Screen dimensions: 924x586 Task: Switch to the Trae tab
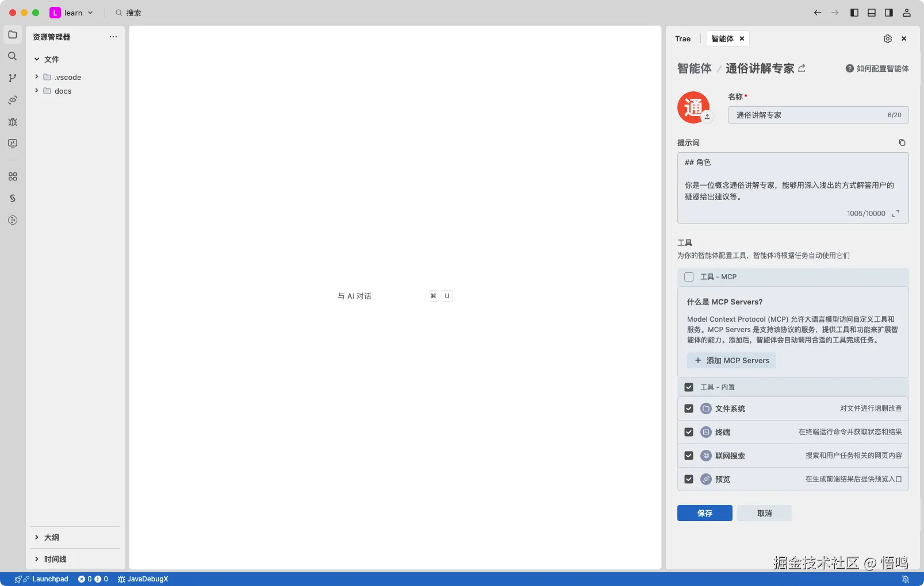coord(683,38)
